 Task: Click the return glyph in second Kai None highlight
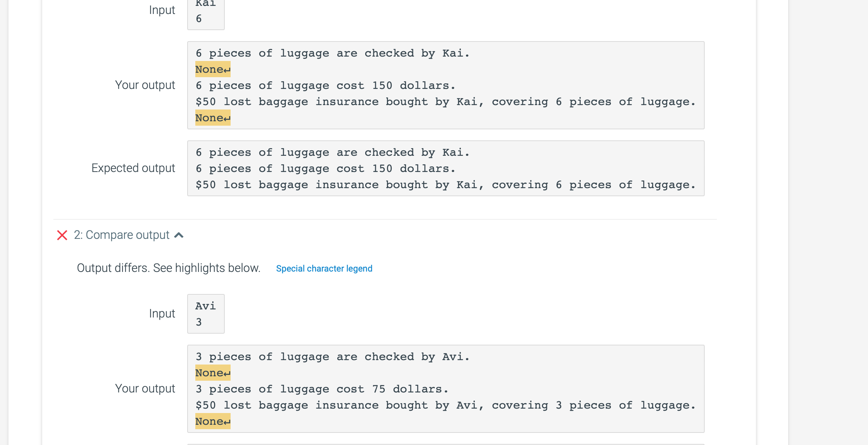point(227,118)
